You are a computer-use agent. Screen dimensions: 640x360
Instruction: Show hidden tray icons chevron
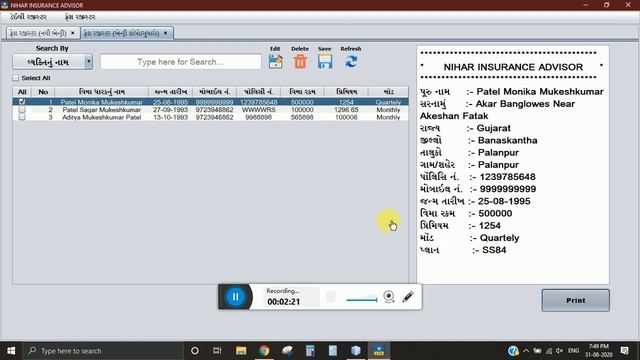[526, 351]
